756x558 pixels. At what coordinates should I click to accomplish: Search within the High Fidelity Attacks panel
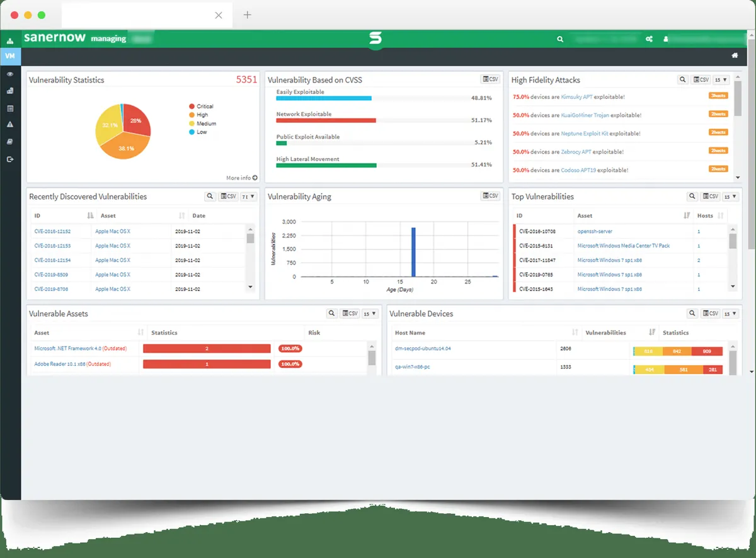(683, 80)
